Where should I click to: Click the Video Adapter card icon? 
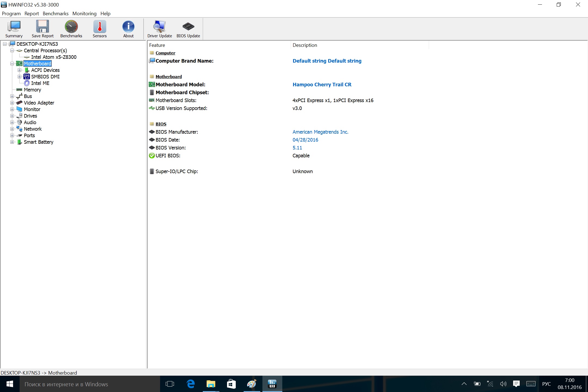(19, 103)
